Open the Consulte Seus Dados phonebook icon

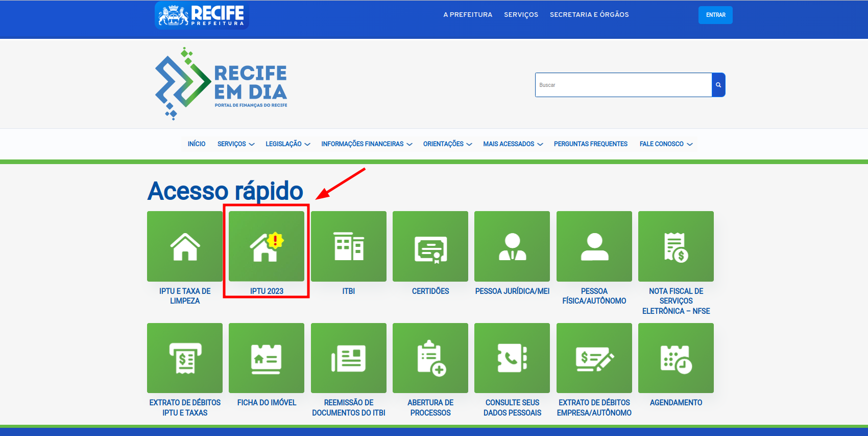click(x=512, y=358)
